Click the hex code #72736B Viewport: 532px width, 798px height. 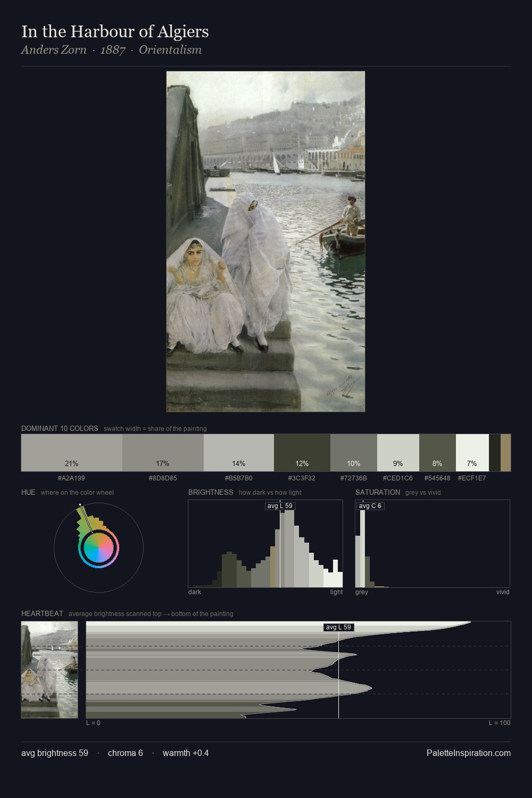tap(354, 478)
